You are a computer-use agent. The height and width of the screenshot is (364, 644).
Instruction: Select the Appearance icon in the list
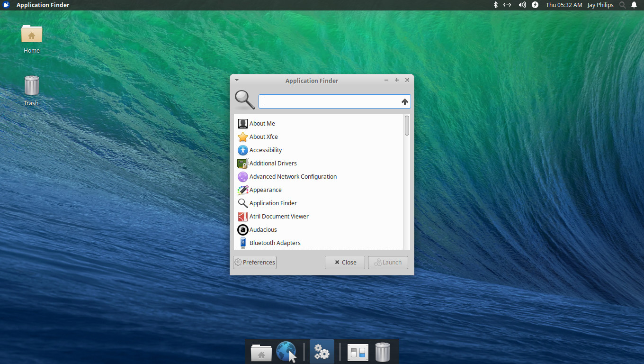pos(242,190)
